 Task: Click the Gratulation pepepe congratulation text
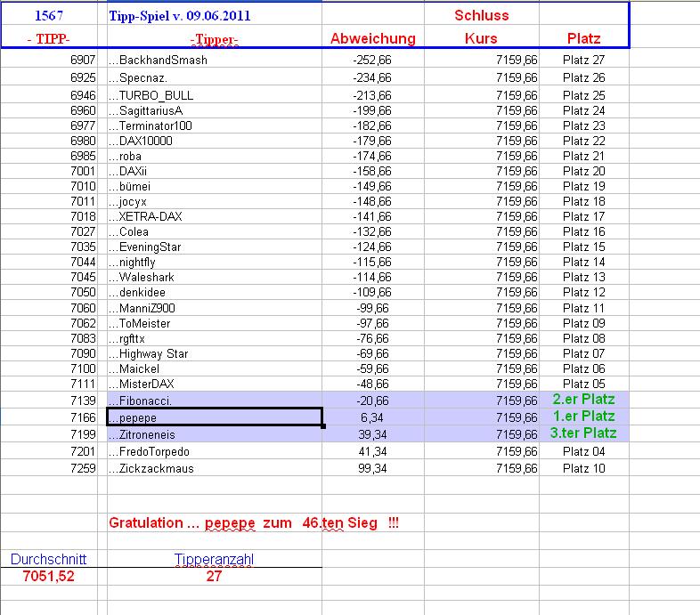254,522
